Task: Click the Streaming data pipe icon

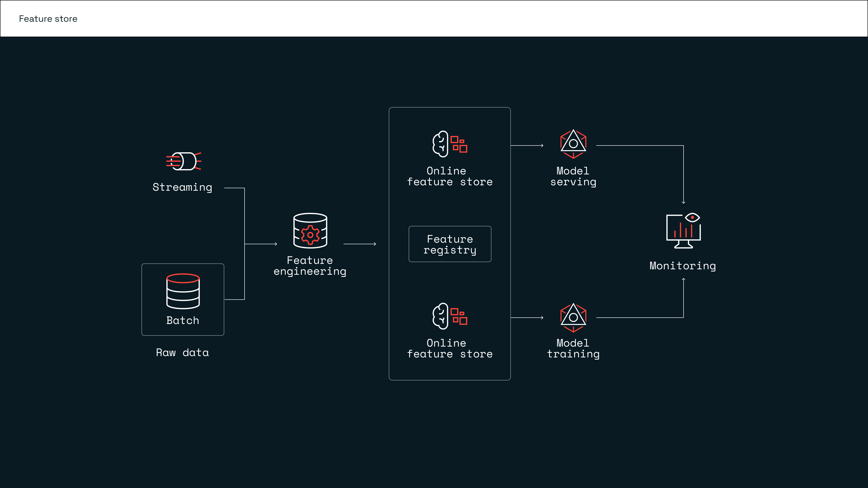Action: [x=184, y=161]
